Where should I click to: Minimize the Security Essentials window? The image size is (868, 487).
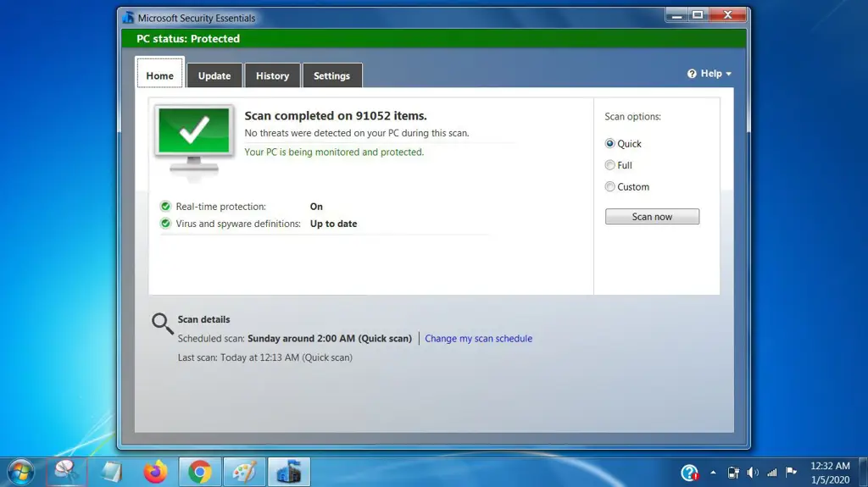[x=676, y=15]
